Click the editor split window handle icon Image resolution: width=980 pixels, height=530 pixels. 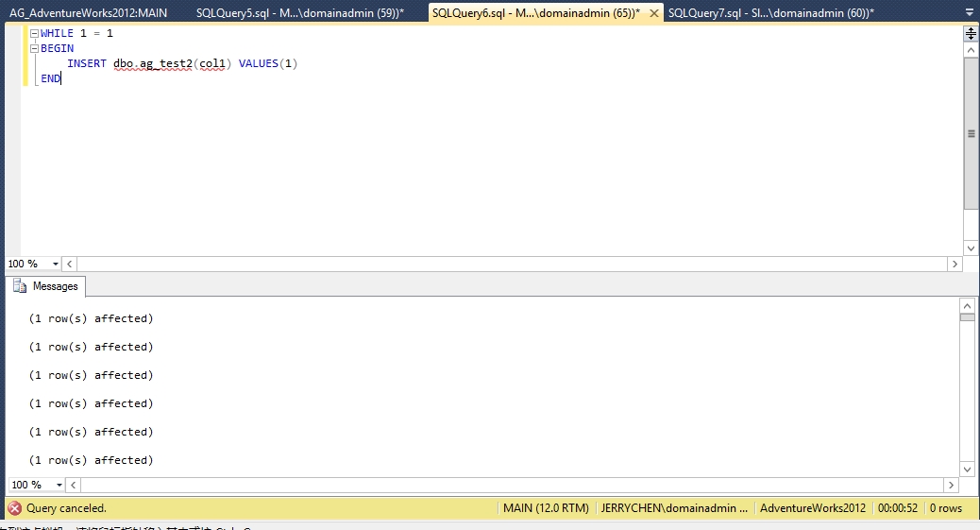(971, 34)
